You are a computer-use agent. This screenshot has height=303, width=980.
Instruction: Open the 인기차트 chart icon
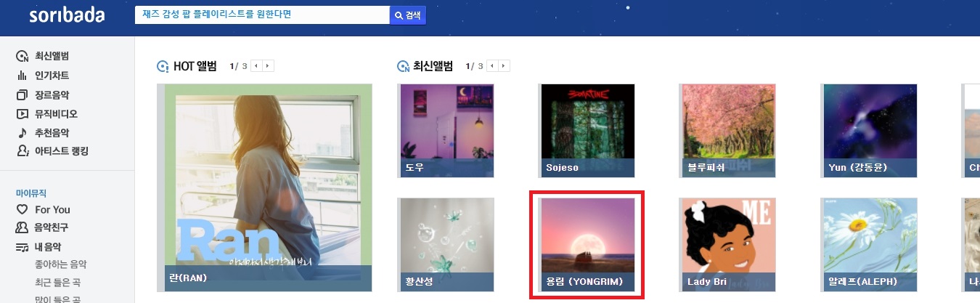coord(22,76)
